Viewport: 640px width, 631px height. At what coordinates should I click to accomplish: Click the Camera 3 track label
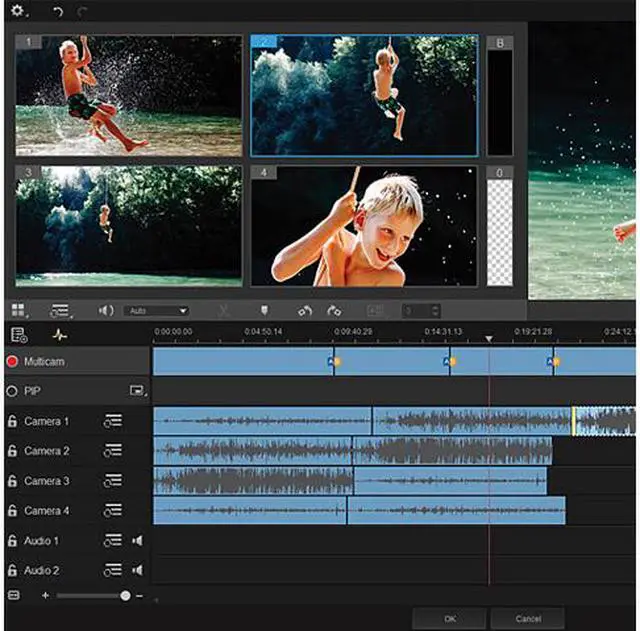pos(47,480)
